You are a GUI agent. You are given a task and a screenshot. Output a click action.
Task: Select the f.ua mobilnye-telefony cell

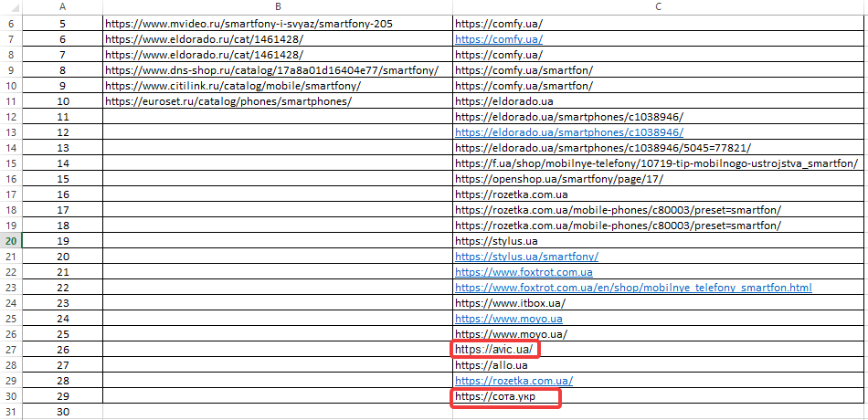coord(660,163)
